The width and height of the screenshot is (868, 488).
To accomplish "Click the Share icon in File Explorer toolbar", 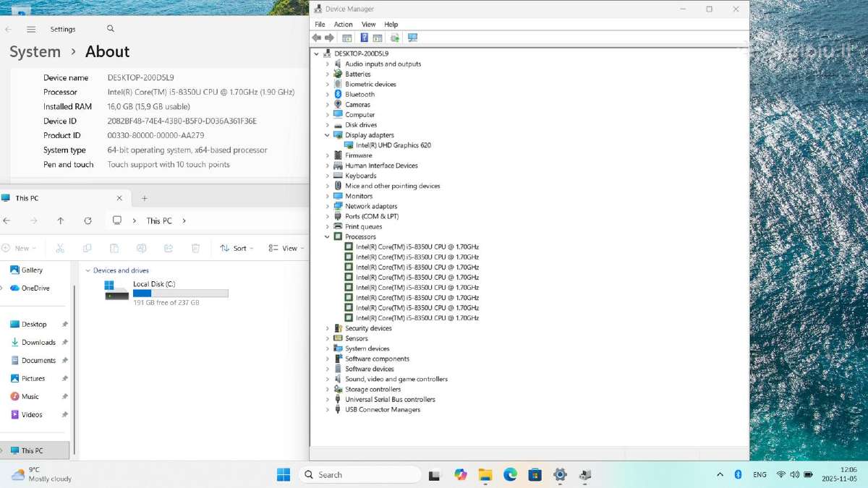I will coord(169,248).
